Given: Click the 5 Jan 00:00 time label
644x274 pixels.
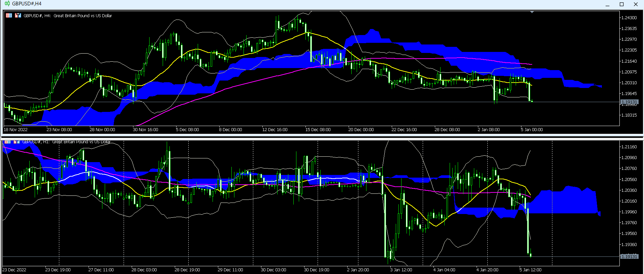Looking at the screenshot, I should pyautogui.click(x=532, y=130).
